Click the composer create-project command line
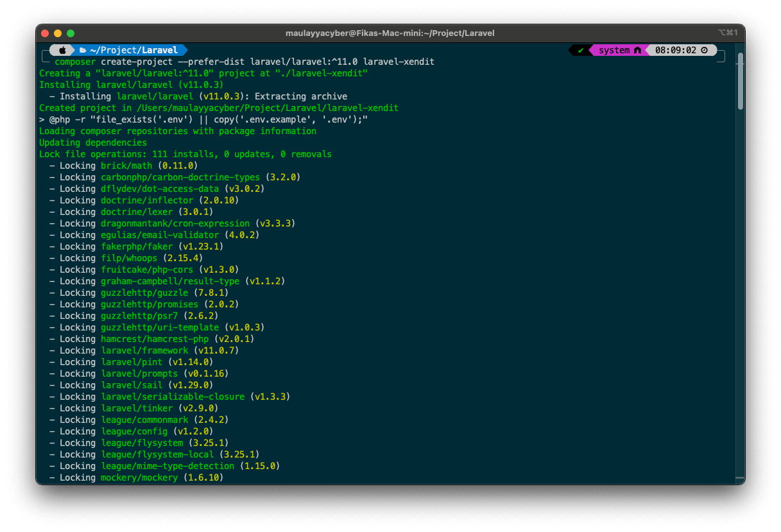 click(x=245, y=62)
